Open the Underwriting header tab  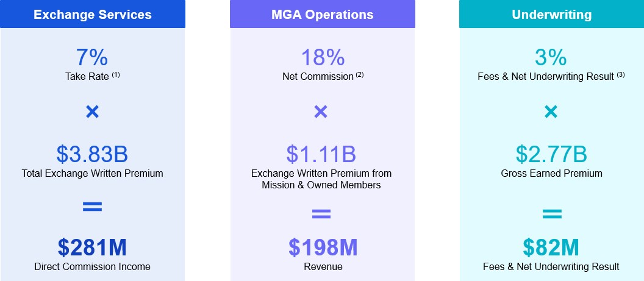pyautogui.click(x=551, y=14)
